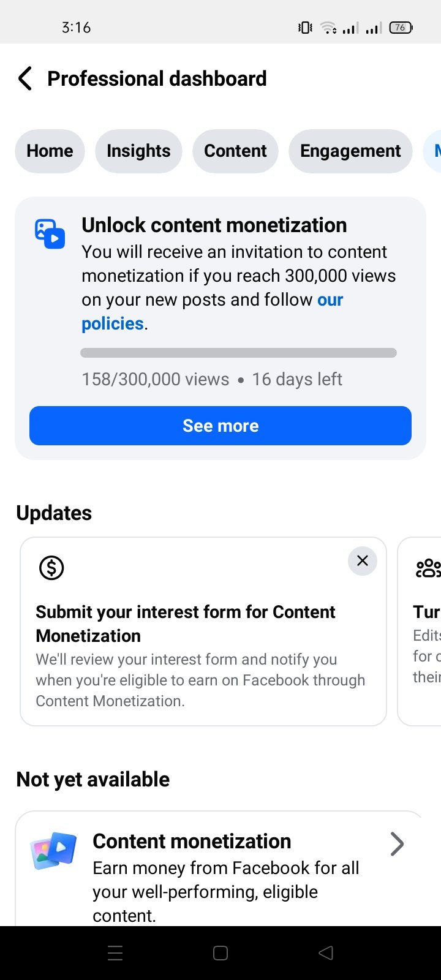
Task: Tap Android home square button
Action: click(x=221, y=953)
